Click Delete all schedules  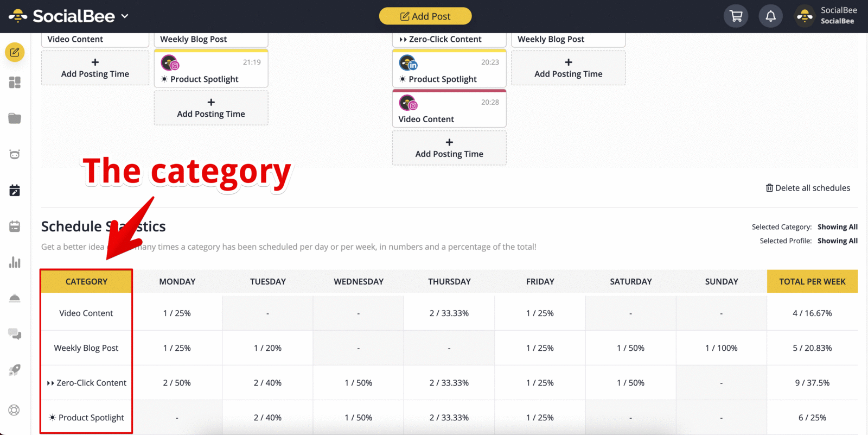point(808,188)
